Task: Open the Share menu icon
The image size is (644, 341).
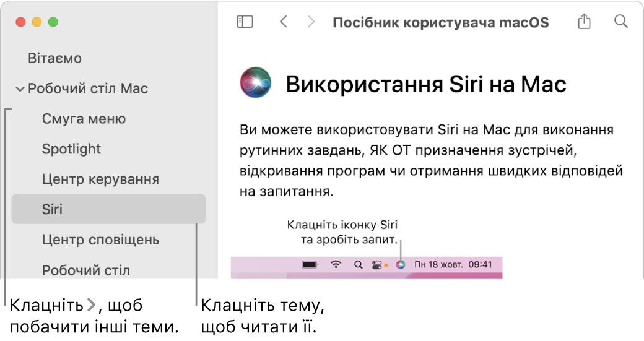Action: point(584,21)
